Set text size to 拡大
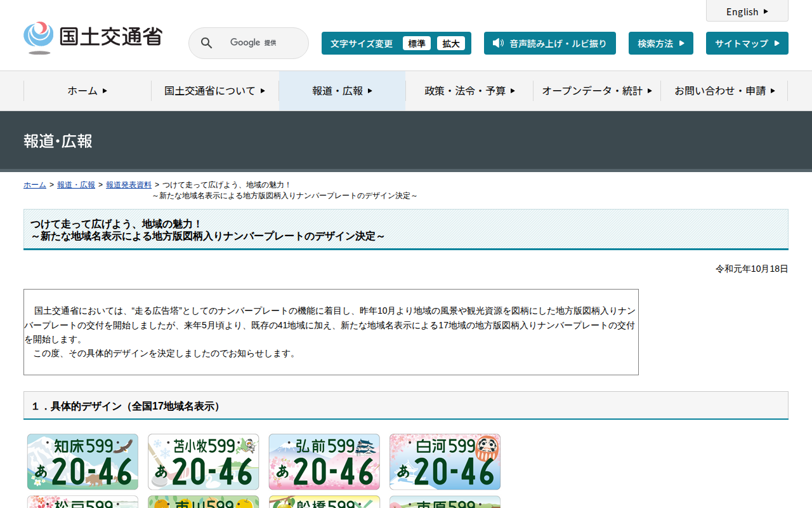This screenshot has width=812, height=508. click(450, 44)
